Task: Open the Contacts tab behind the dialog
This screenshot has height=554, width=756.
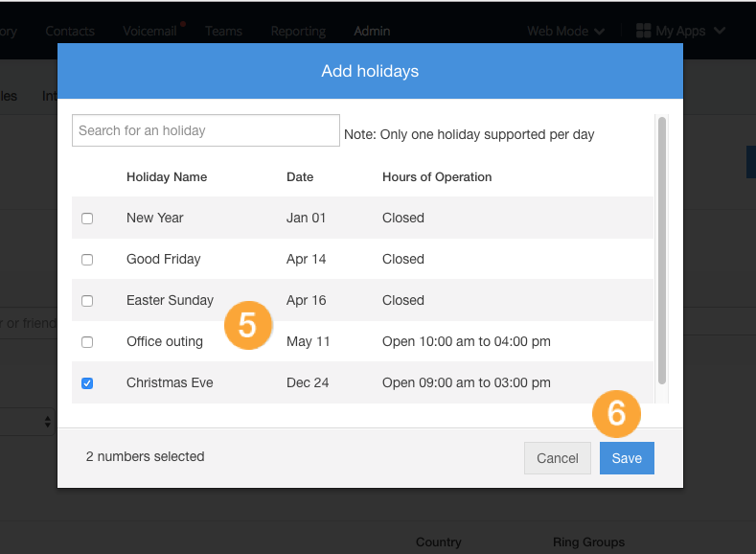Action: 70,32
